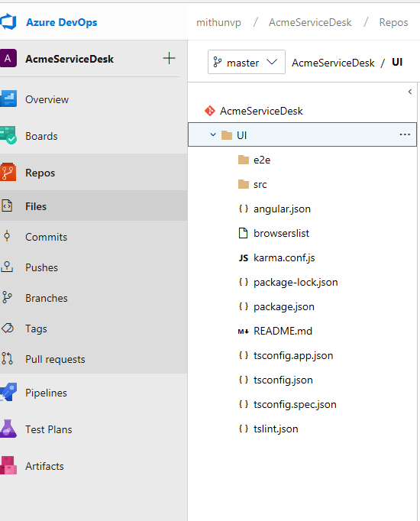420x521 pixels.
Task: Open the Test Plans flask icon
Action: pyautogui.click(x=8, y=429)
